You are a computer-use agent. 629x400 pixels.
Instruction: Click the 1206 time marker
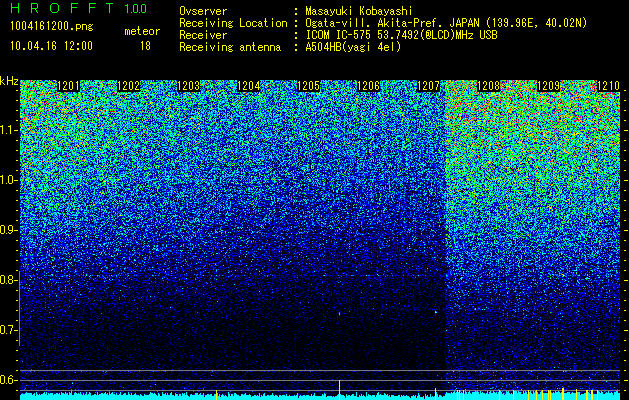click(x=368, y=86)
